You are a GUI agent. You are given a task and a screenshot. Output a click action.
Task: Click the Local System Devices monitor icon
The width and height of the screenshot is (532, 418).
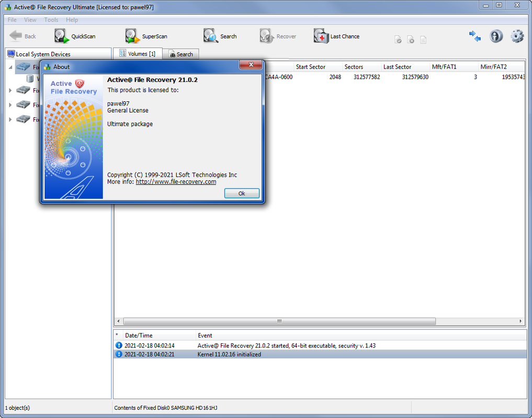11,54
